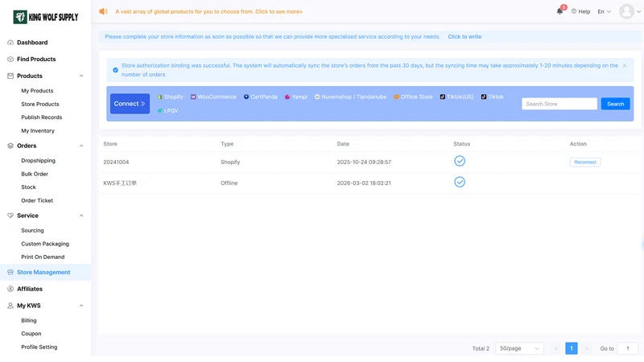
Task: Collapse the Orders menu section
Action: point(81,146)
